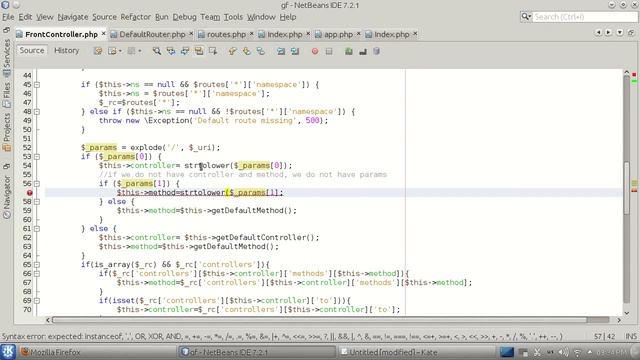This screenshot has width=640, height=360.
Task: Close the app.php editor tab
Action: coord(358,33)
